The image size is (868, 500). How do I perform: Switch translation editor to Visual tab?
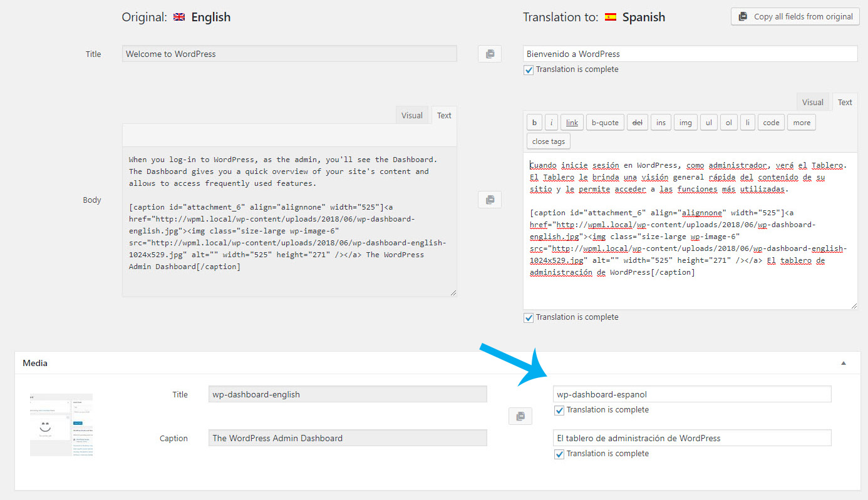813,102
